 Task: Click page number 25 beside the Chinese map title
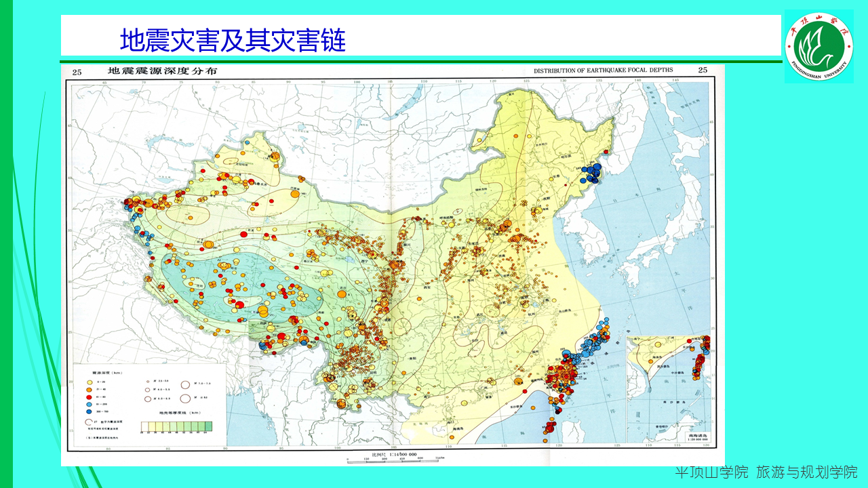point(77,71)
